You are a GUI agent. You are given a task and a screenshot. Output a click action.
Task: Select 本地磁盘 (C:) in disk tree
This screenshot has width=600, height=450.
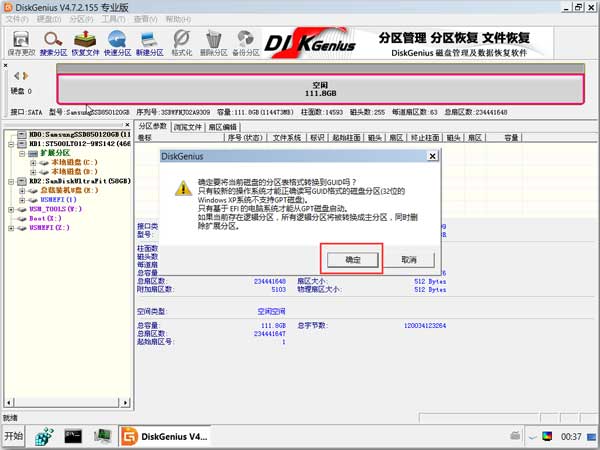[74, 163]
